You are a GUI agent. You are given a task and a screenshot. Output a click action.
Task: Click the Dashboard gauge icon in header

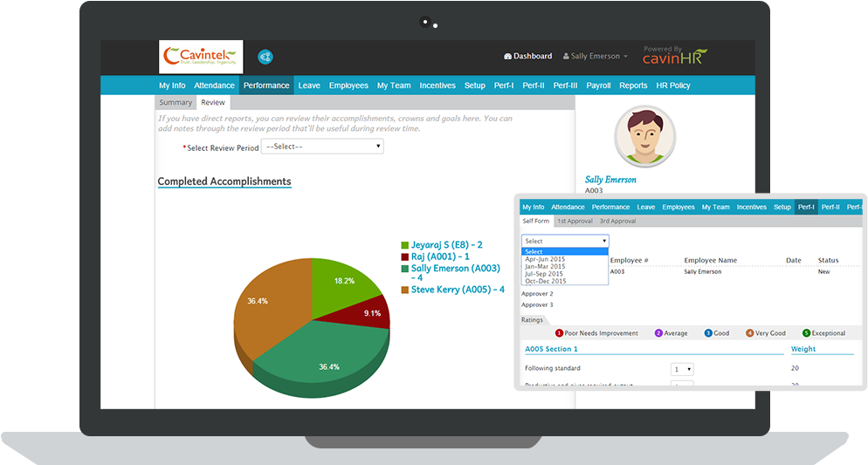click(x=507, y=57)
